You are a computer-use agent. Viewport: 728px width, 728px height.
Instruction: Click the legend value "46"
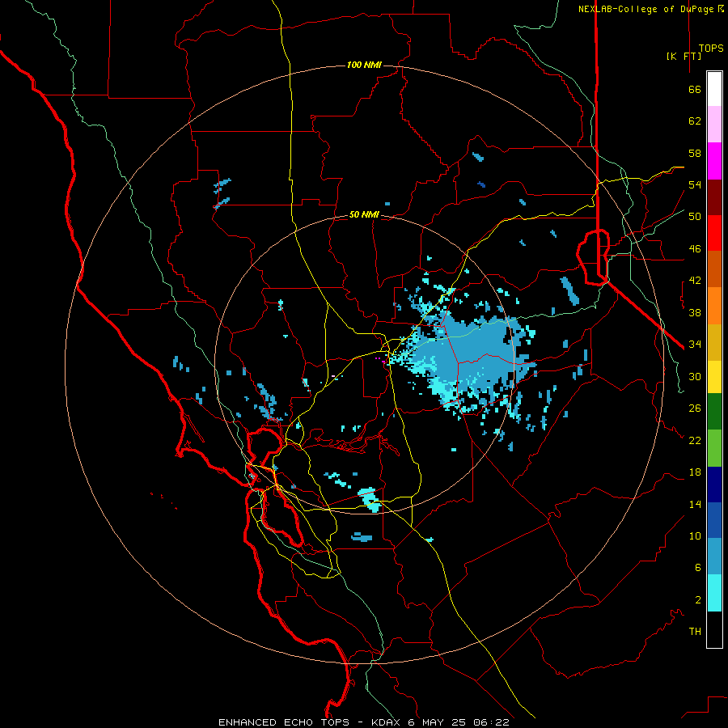click(x=695, y=249)
